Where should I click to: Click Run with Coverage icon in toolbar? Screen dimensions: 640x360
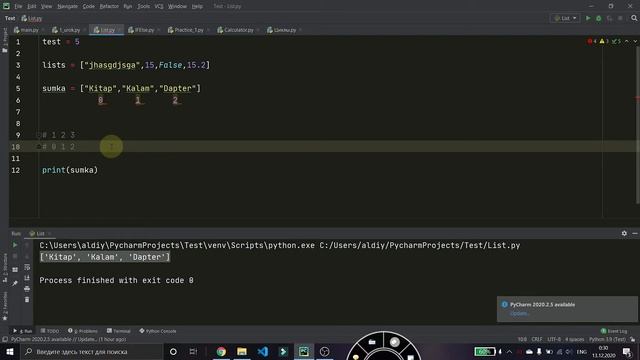point(609,18)
